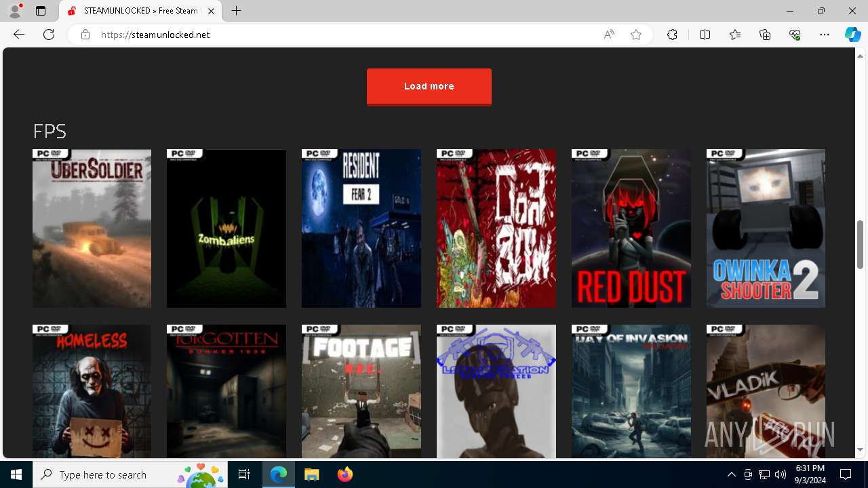This screenshot has width=868, height=488.
Task: Click the page vertical scrollbar thumb
Action: point(861,244)
